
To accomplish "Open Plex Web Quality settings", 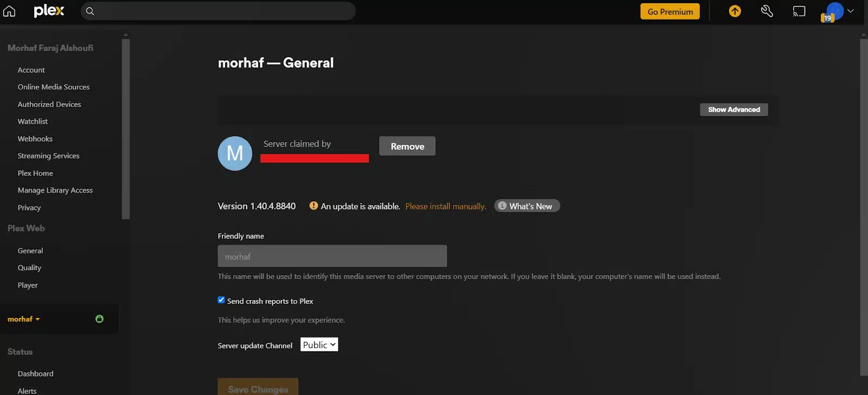I will tap(29, 268).
